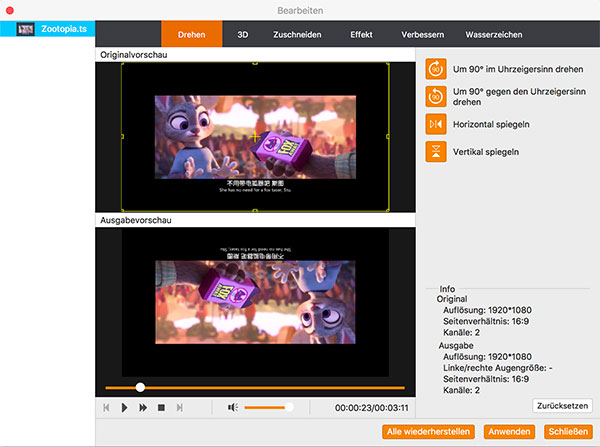Open the 3D tab

pyautogui.click(x=243, y=34)
